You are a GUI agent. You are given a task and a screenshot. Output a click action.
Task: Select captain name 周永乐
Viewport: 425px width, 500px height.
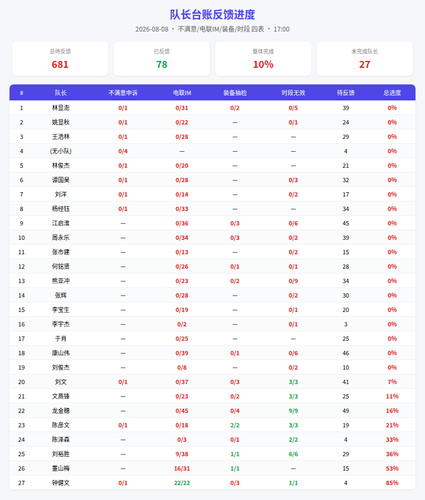pyautogui.click(x=61, y=238)
